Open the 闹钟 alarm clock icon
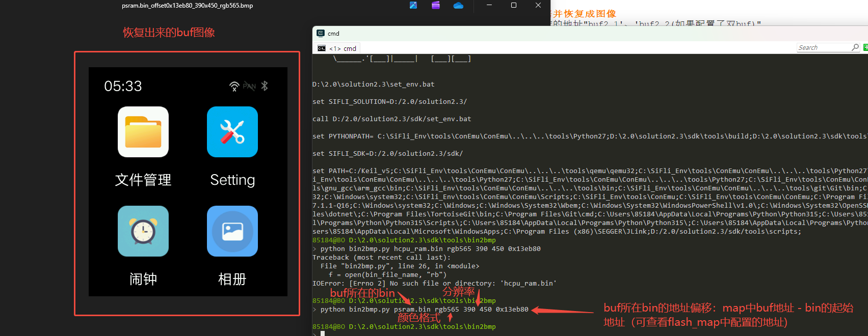 point(143,231)
